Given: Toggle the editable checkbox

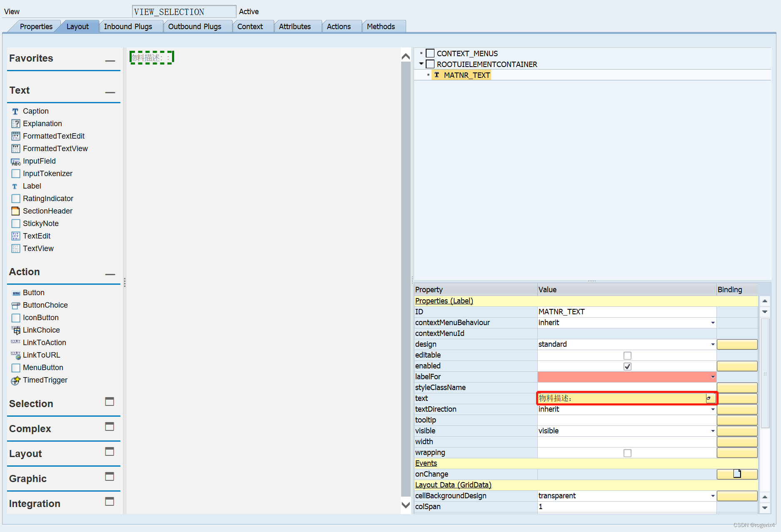Looking at the screenshot, I should (x=627, y=355).
